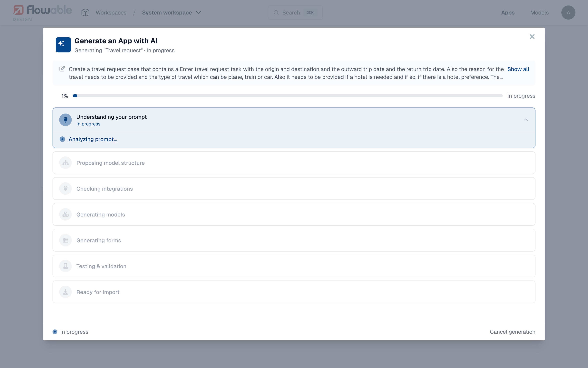Click the Analyzing prompt status dot
This screenshot has width=588, height=368.
(62, 139)
